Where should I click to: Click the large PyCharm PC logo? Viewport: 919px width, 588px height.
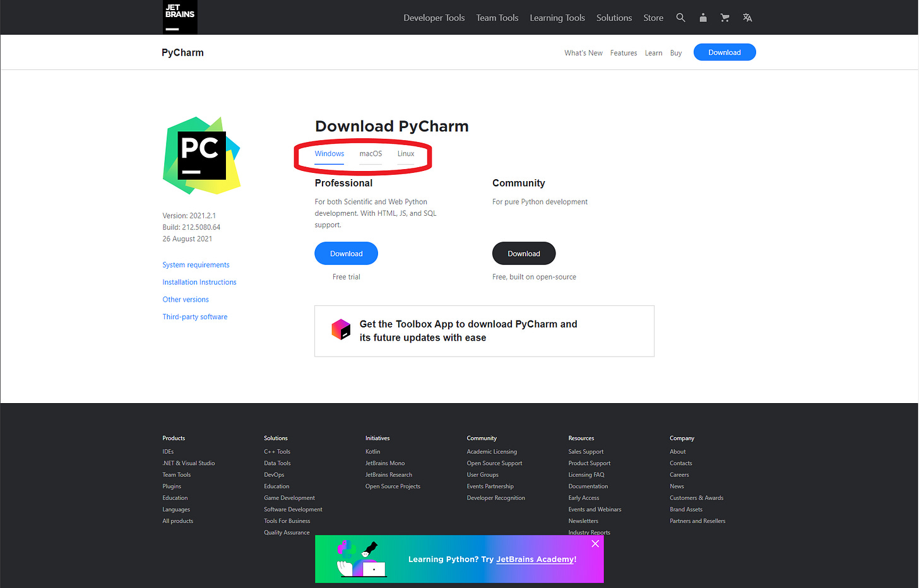click(202, 155)
